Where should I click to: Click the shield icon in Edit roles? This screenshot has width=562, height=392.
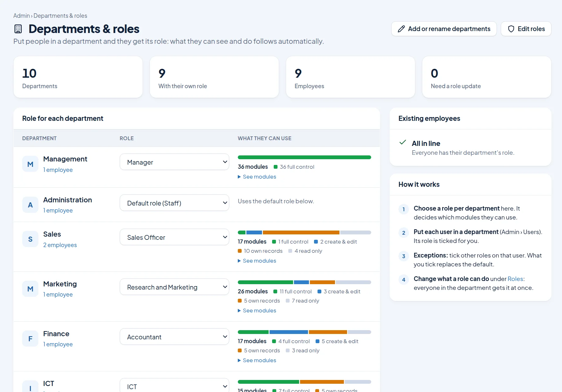point(511,29)
